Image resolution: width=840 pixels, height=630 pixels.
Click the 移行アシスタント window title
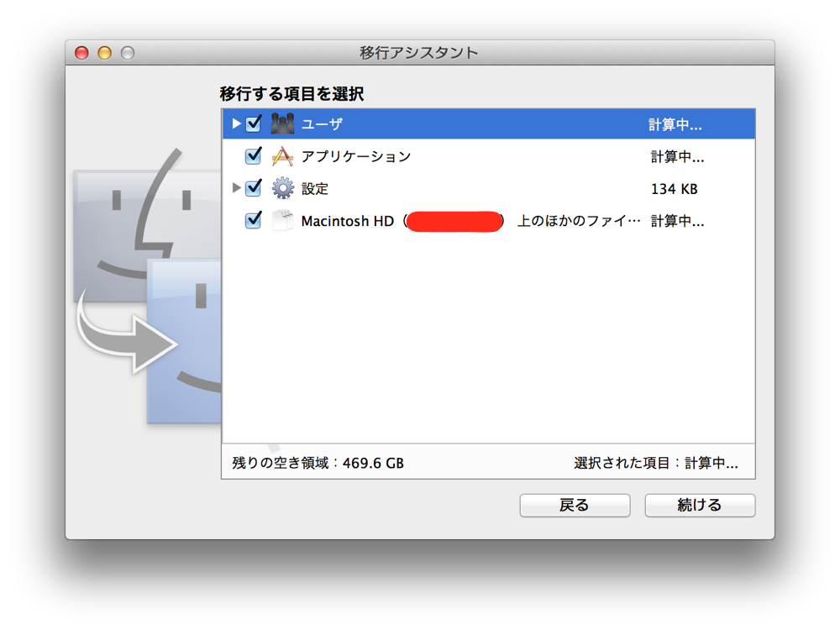click(x=418, y=53)
